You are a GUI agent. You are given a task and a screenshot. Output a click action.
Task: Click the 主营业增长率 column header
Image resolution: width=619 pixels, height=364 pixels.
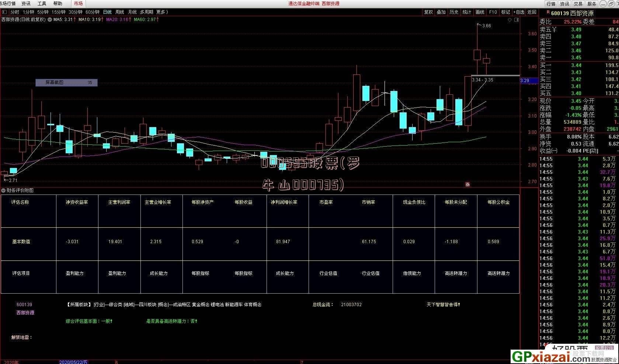tap(158, 202)
